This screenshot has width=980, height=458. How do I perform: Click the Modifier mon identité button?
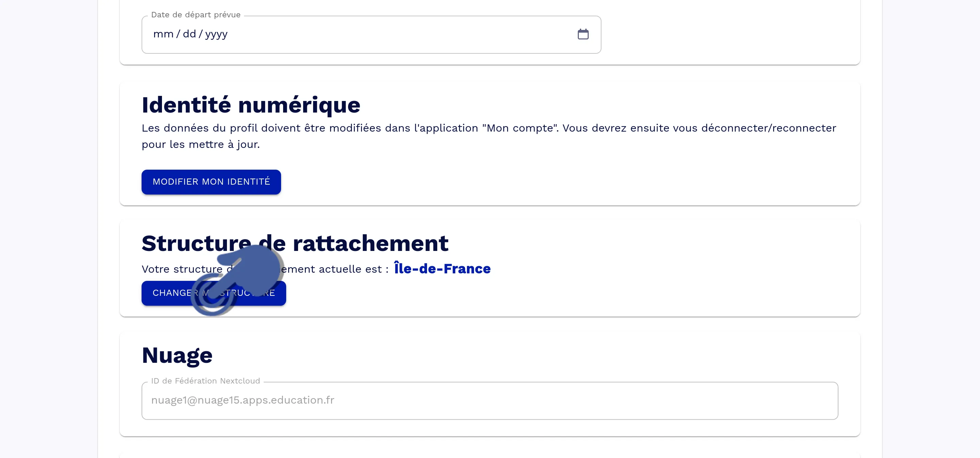(211, 182)
